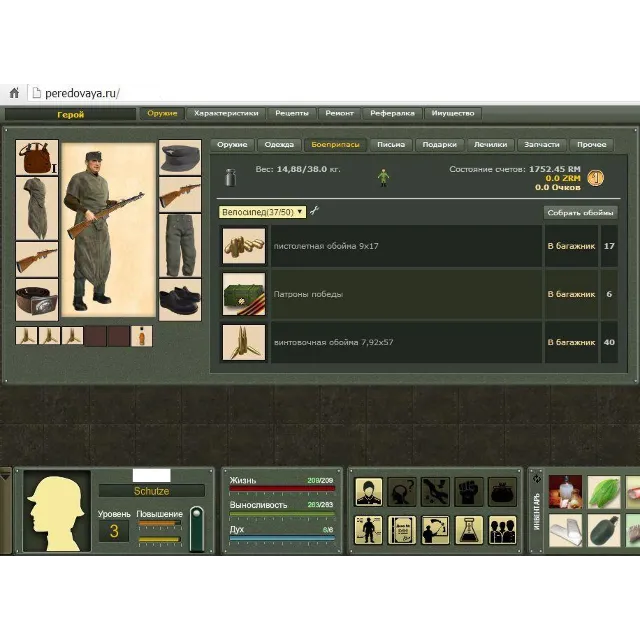This screenshot has height=640, width=640.
Task: Switch to the Имущество tab
Action: [453, 113]
